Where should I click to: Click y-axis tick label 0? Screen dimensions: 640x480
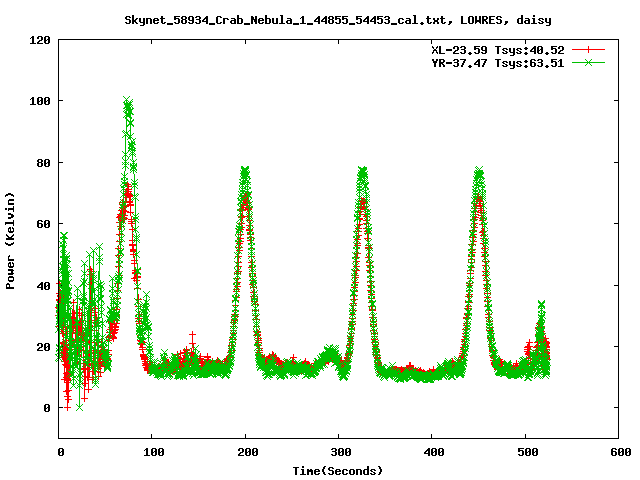click(x=47, y=408)
